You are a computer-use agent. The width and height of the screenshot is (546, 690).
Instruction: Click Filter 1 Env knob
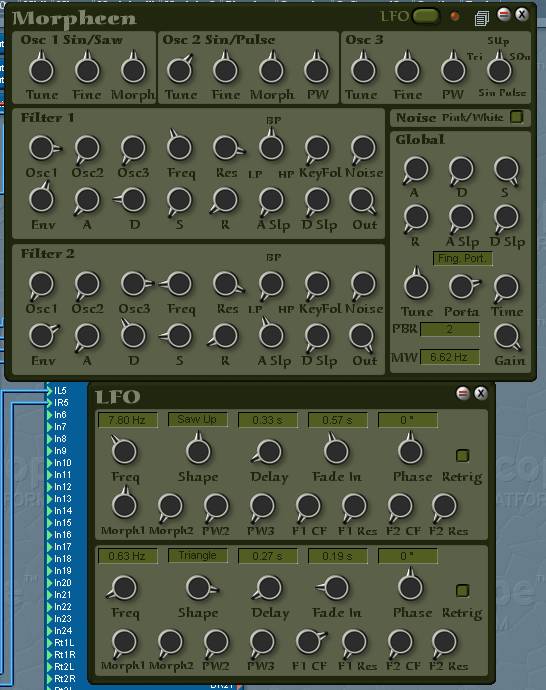pos(41,199)
